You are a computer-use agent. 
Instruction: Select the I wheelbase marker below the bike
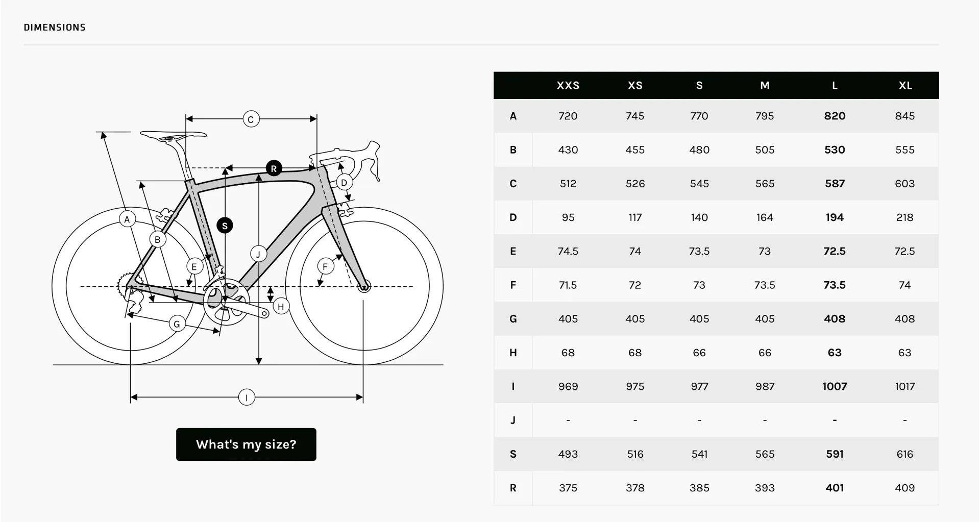[x=247, y=397]
